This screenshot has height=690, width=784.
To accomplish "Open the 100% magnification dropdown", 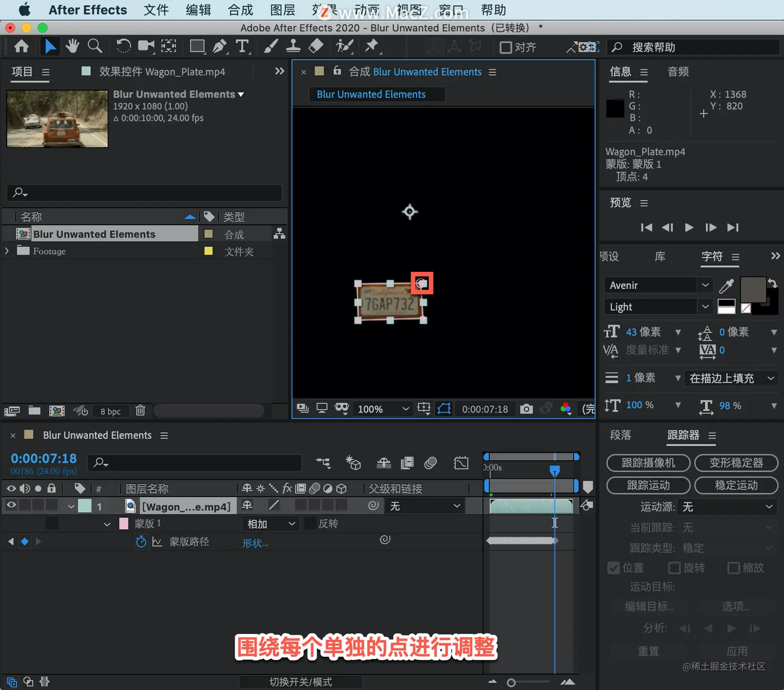I will pyautogui.click(x=383, y=409).
